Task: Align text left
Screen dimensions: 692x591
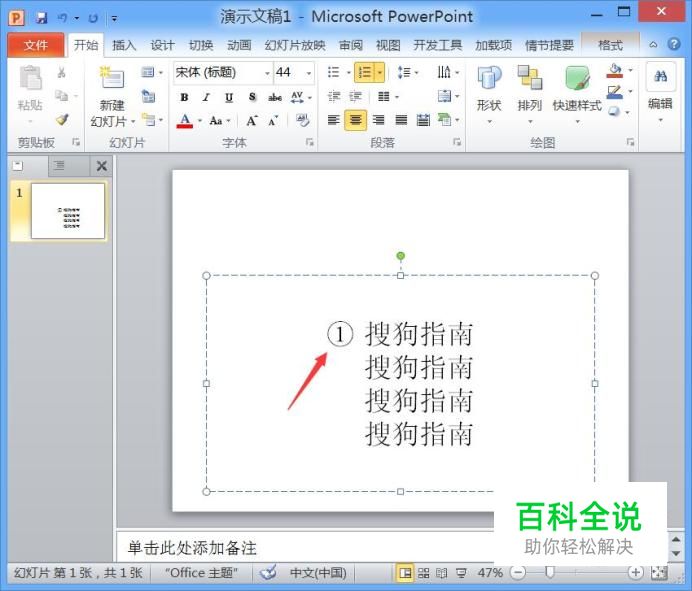Action: (334, 120)
